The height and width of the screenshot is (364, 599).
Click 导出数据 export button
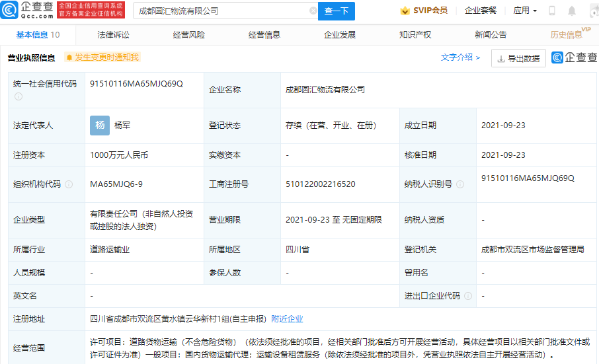[518, 58]
